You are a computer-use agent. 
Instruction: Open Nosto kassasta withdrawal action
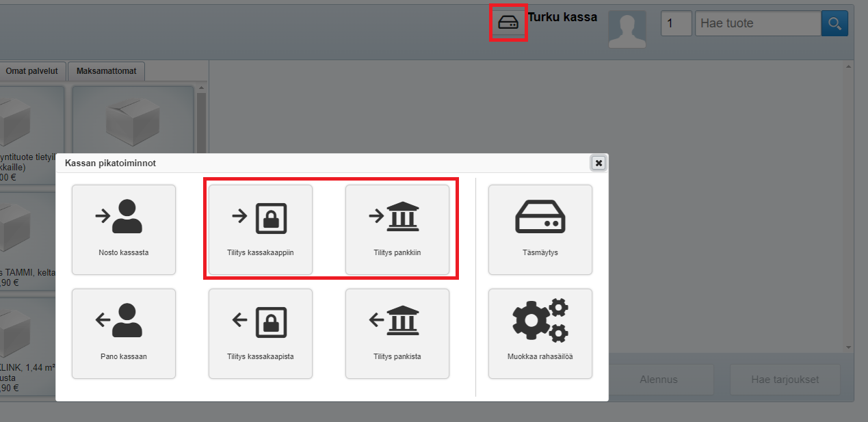(x=124, y=230)
